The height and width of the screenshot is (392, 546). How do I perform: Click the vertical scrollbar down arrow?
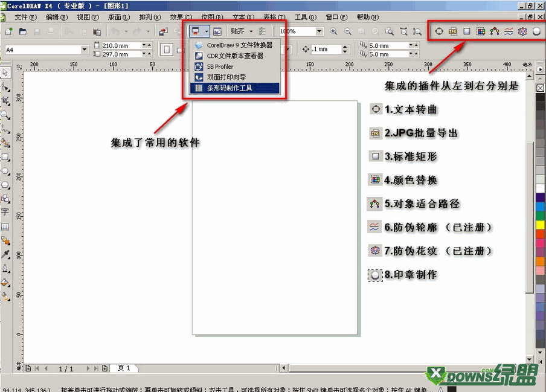529,359
